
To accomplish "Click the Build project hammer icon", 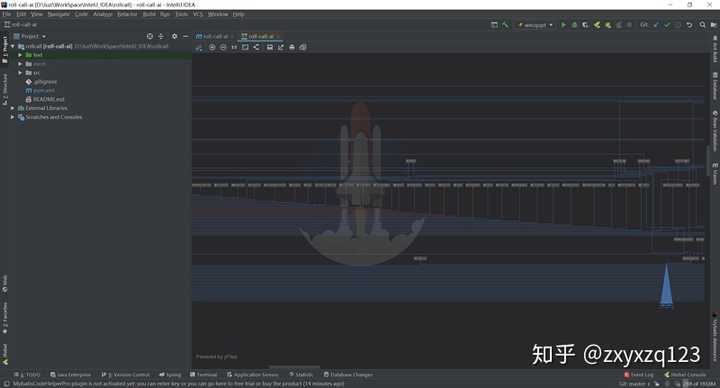I will pos(505,25).
